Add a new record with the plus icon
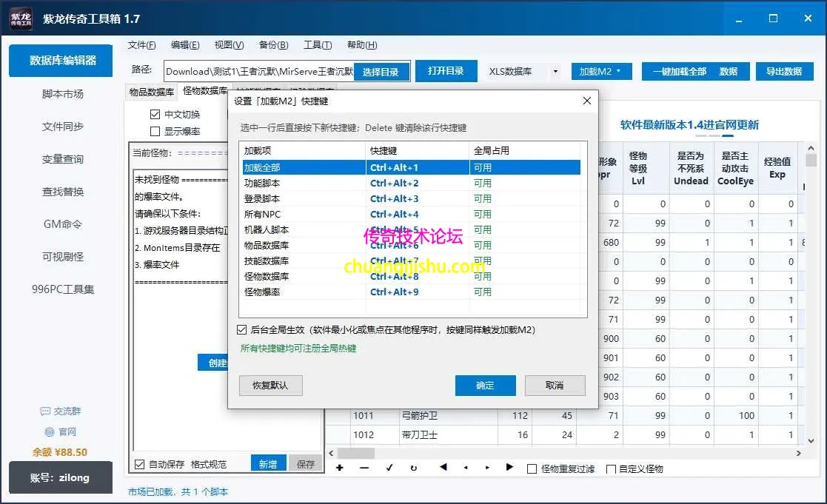This screenshot has height=504, width=827. 340,468
